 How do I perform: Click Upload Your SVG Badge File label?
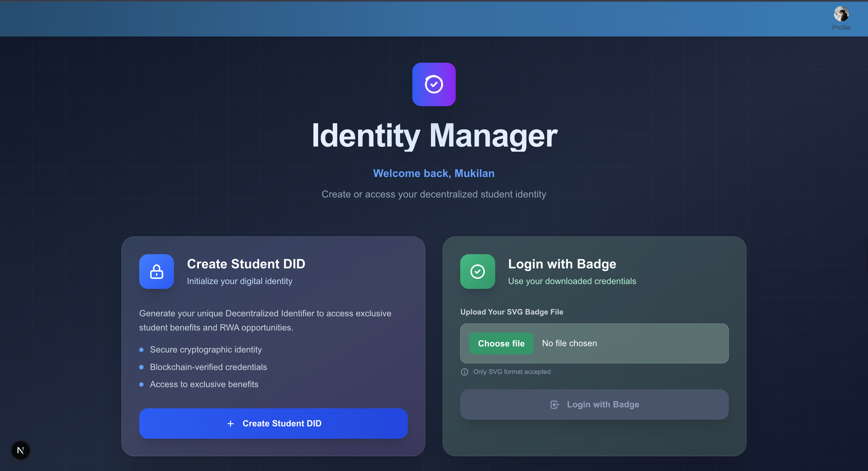[511, 312]
